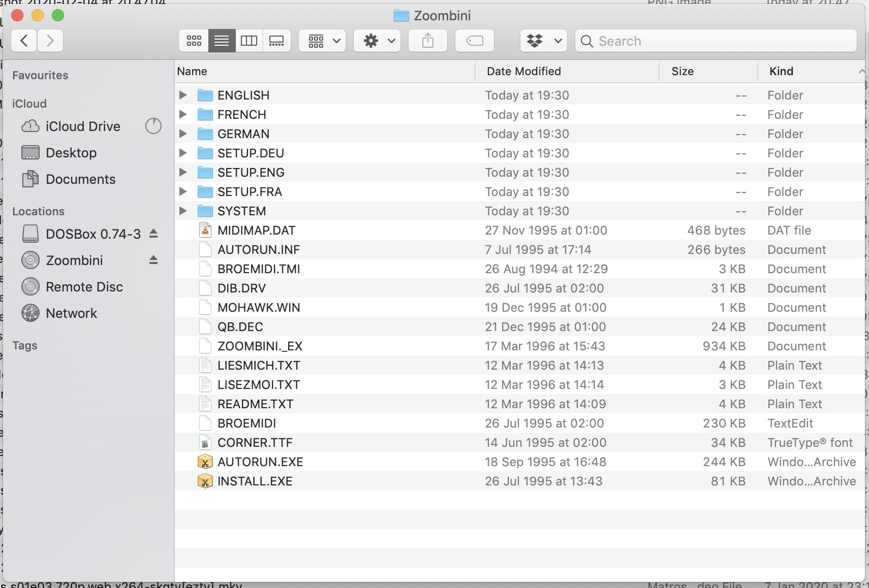This screenshot has height=588, width=869.
Task: Expand the FRENCH folder
Action: click(x=183, y=114)
